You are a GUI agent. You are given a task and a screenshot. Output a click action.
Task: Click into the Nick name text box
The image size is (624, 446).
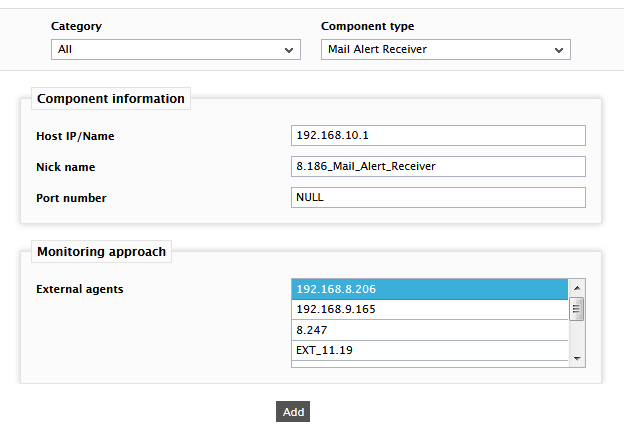tap(438, 166)
